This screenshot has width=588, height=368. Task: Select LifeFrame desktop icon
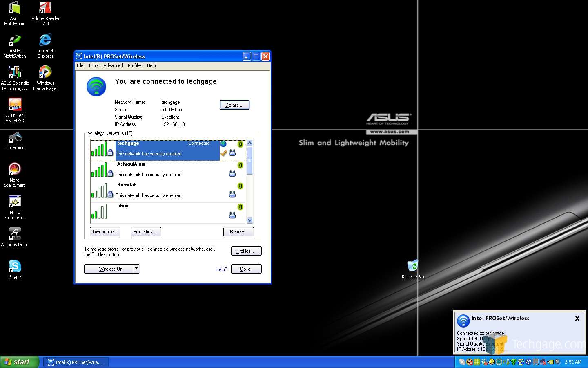15,141
